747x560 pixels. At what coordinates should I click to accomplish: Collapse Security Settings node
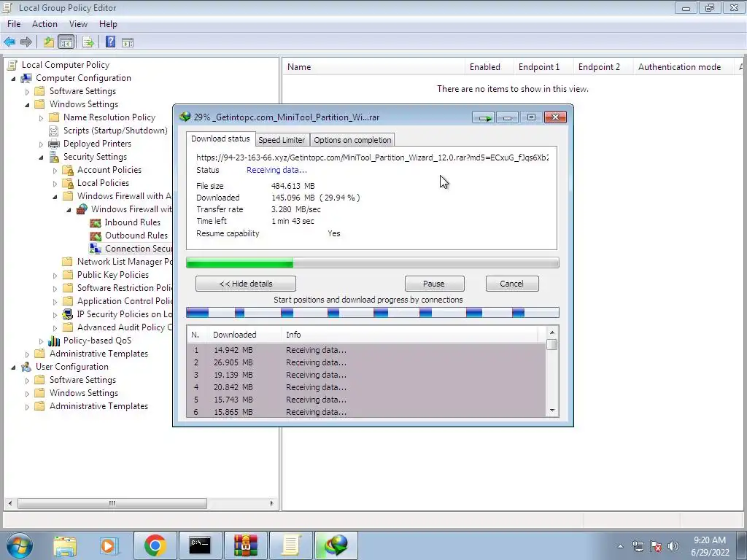(41, 157)
